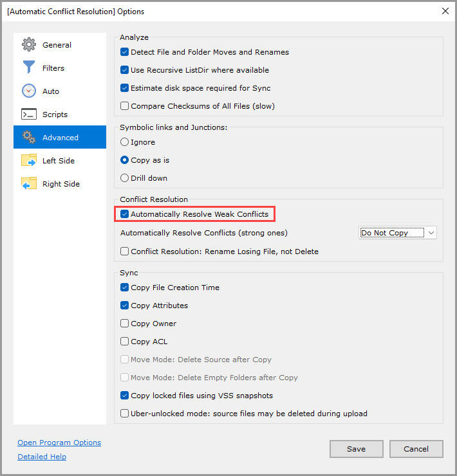Enable Rename Losing File, not Delete

124,251
